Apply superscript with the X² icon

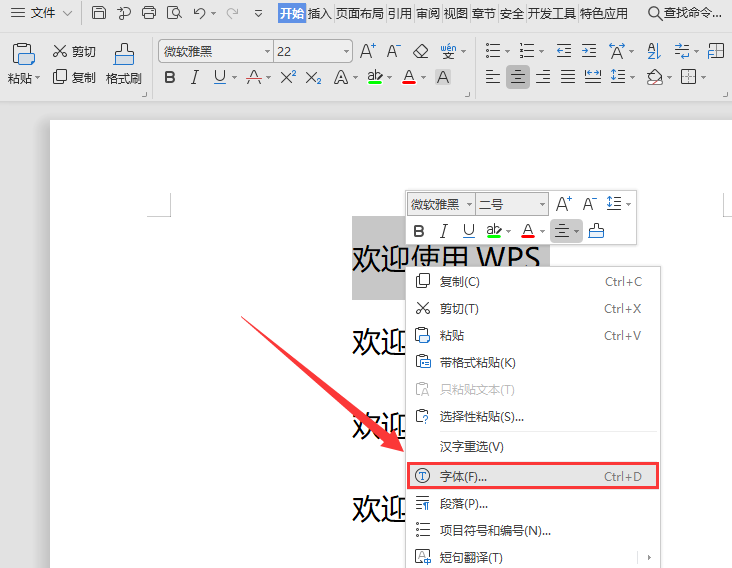point(287,77)
